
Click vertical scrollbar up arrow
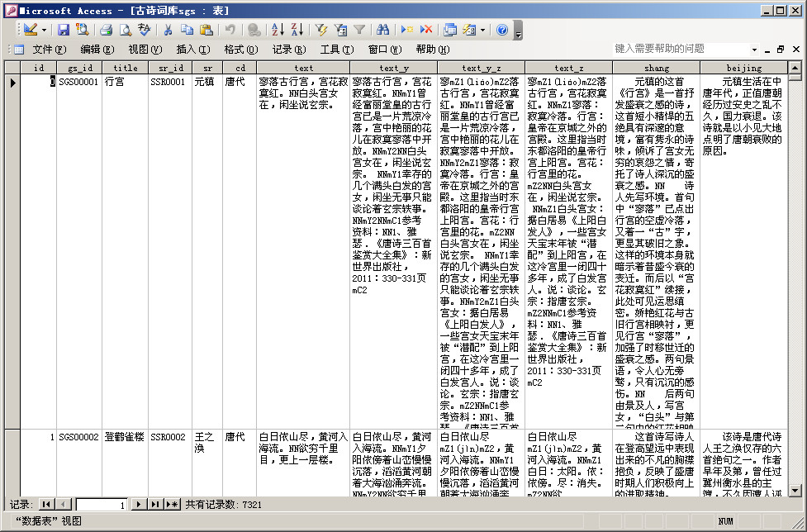click(795, 68)
